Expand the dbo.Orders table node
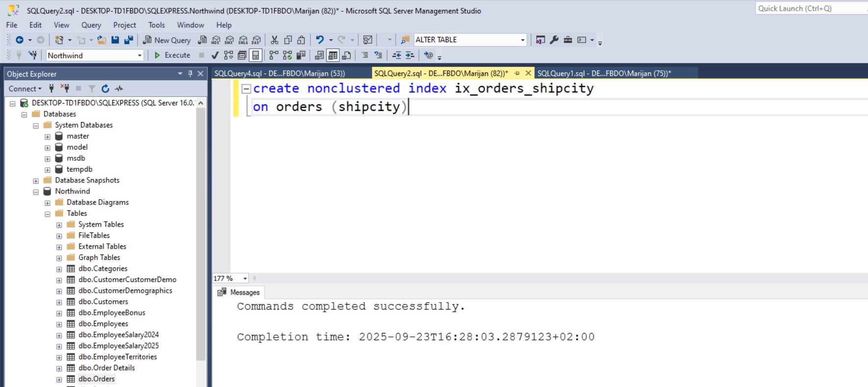The width and height of the screenshot is (868, 387). coord(59,379)
